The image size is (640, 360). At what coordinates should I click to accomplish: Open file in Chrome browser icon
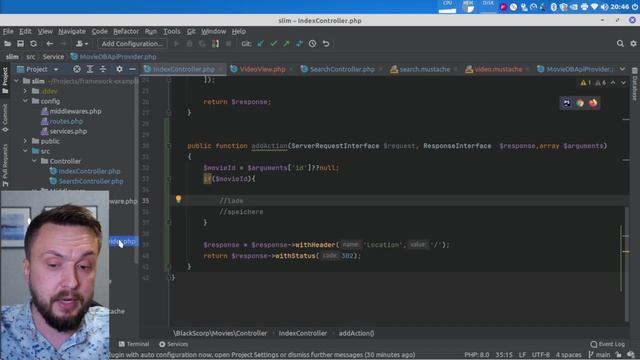click(580, 103)
